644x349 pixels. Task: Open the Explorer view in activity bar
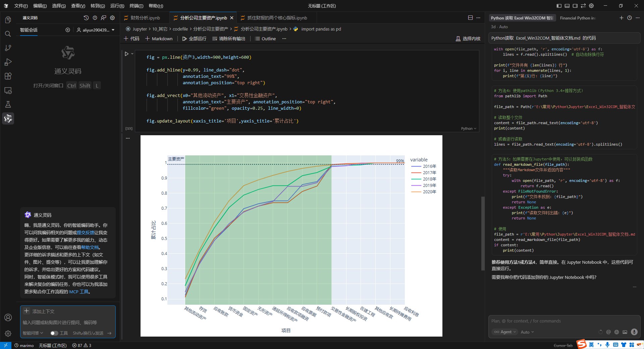(x=8, y=20)
